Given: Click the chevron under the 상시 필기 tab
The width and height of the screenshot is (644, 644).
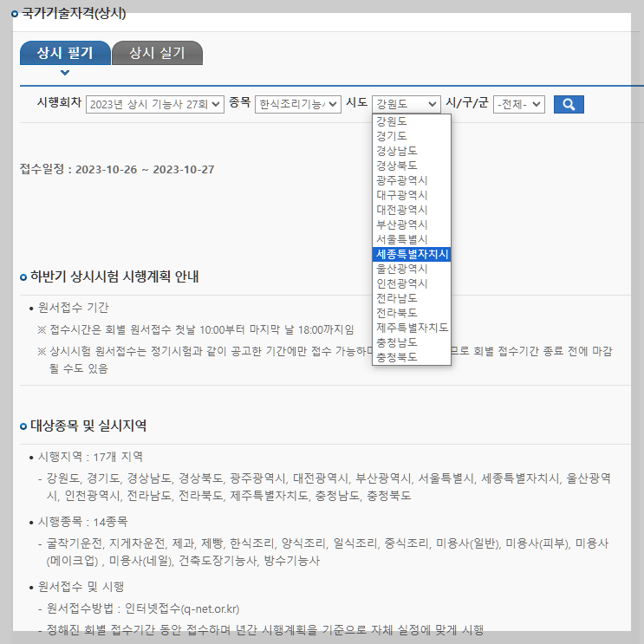Looking at the screenshot, I should pyautogui.click(x=65, y=73).
